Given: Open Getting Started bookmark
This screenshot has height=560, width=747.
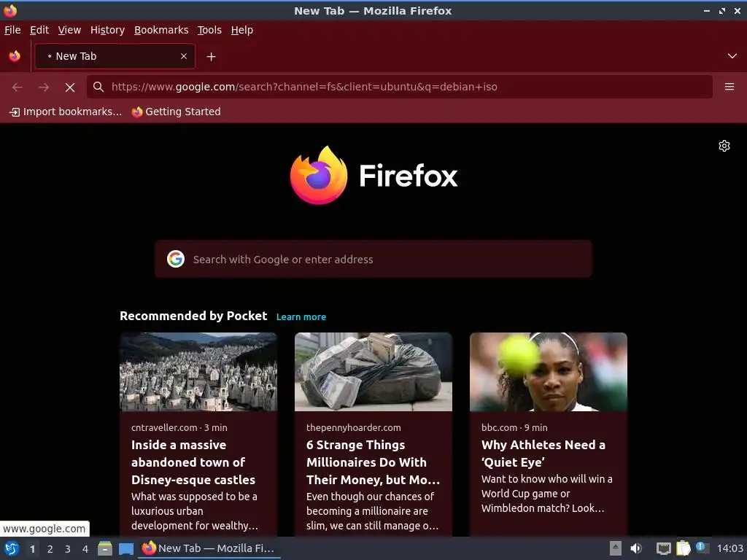Looking at the screenshot, I should [177, 112].
